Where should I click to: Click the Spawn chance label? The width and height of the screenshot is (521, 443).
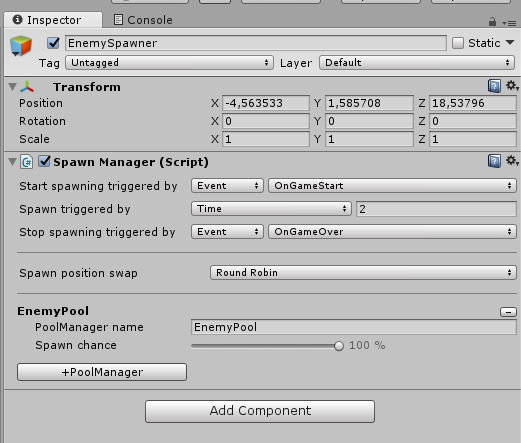(76, 345)
